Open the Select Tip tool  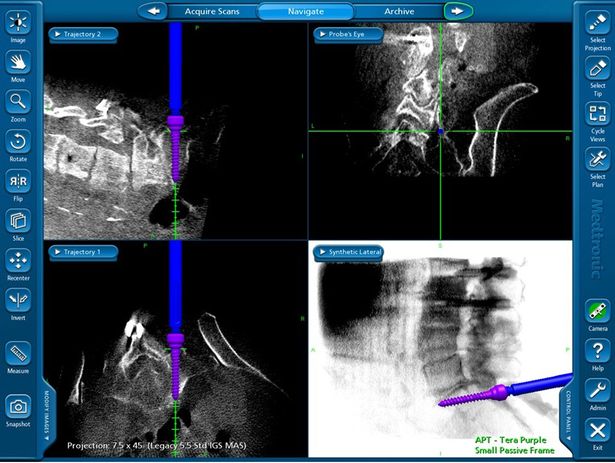[x=597, y=68]
